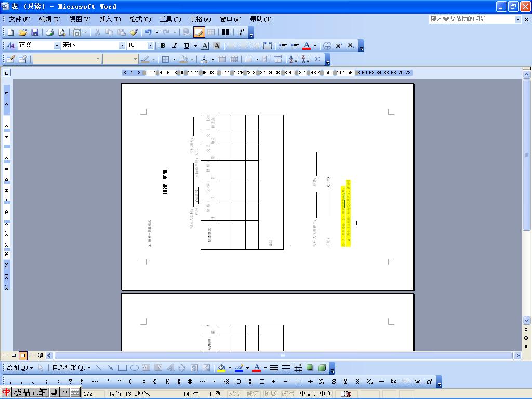This screenshot has width=532, height=399.
Task: Click the Undo arrow icon
Action: tap(148, 32)
